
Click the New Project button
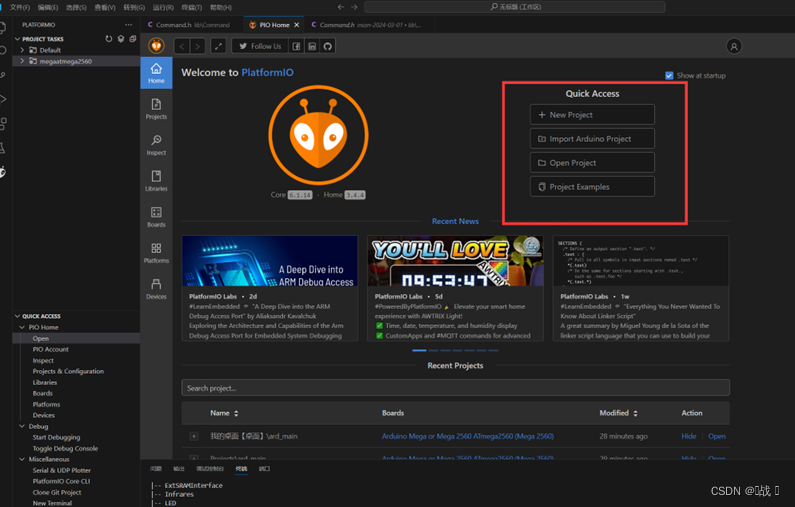pos(592,115)
